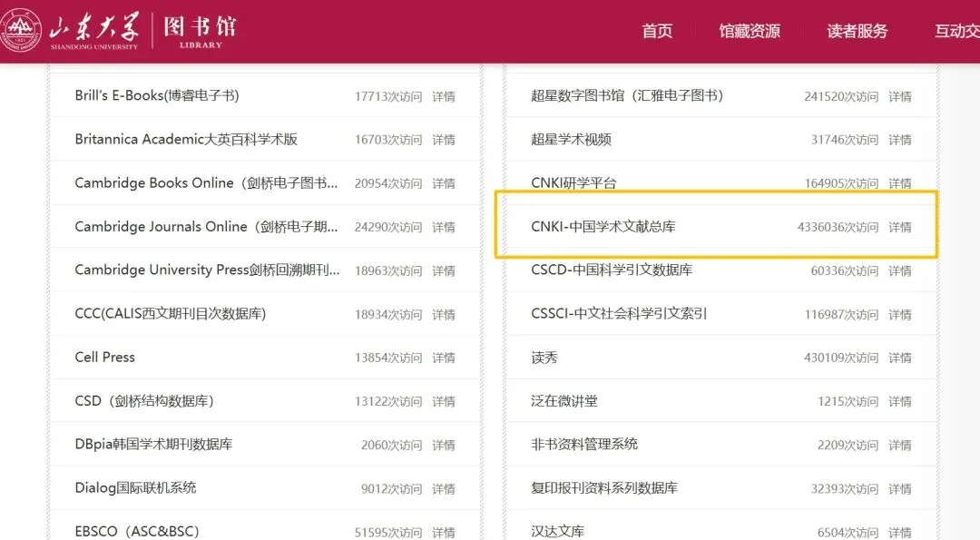This screenshot has width=980, height=540.
Task: Open Cambridge Journals Online database
Action: (x=206, y=226)
